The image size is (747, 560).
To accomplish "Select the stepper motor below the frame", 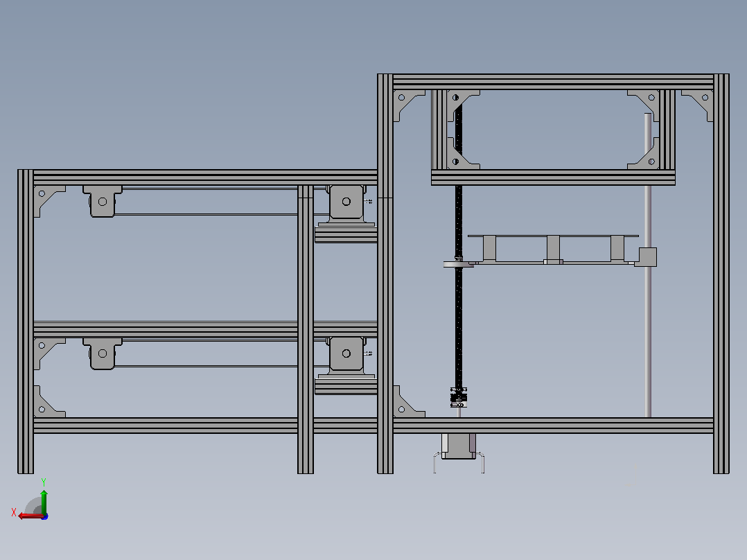I will pyautogui.click(x=458, y=446).
